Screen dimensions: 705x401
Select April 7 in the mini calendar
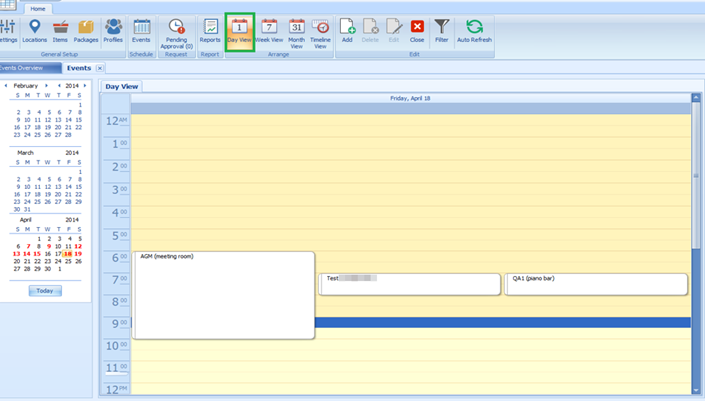(28, 246)
